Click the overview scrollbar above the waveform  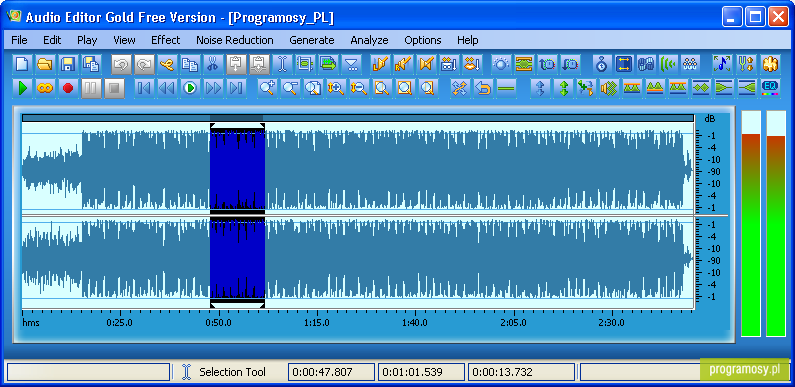click(357, 118)
